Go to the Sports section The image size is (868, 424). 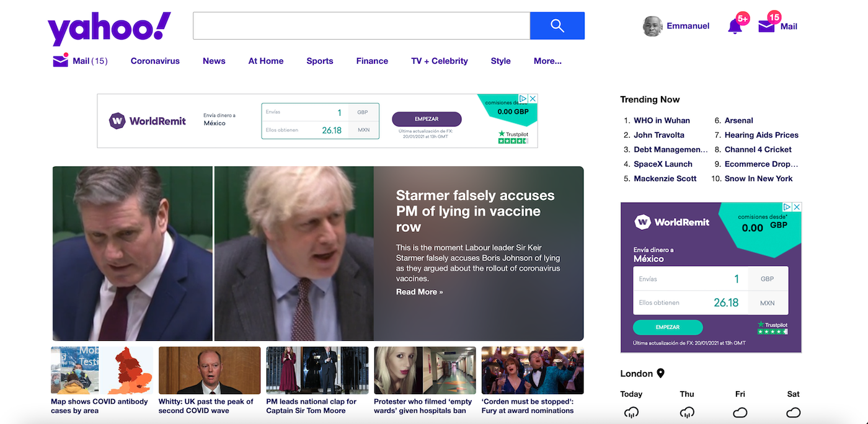[x=320, y=61]
